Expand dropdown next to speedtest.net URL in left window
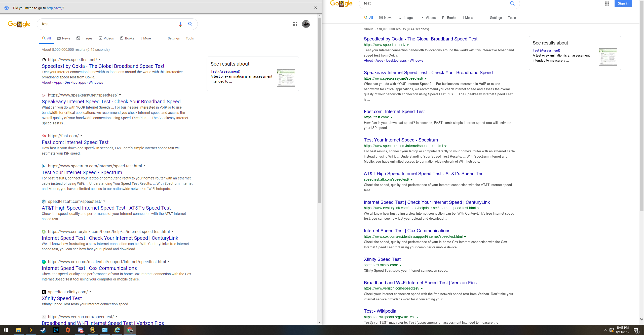 [x=100, y=60]
